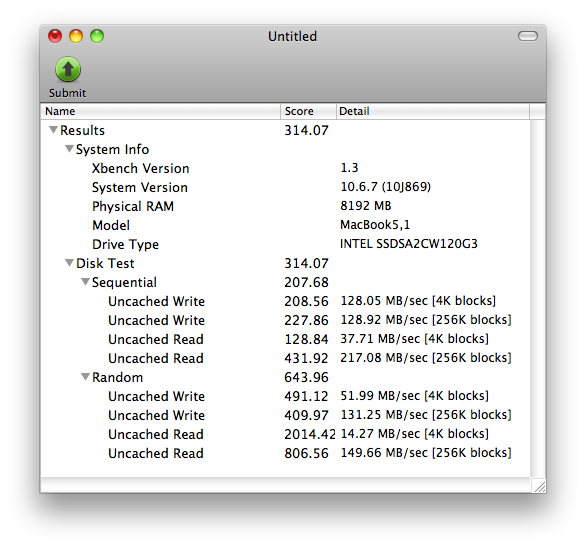Click the toolbar toggle pill button

pos(528,36)
